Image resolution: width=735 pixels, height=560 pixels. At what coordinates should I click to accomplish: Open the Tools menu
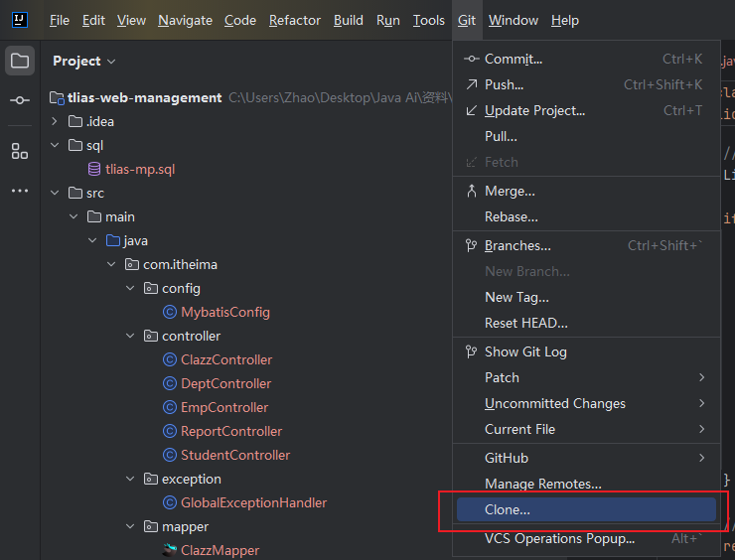(429, 20)
